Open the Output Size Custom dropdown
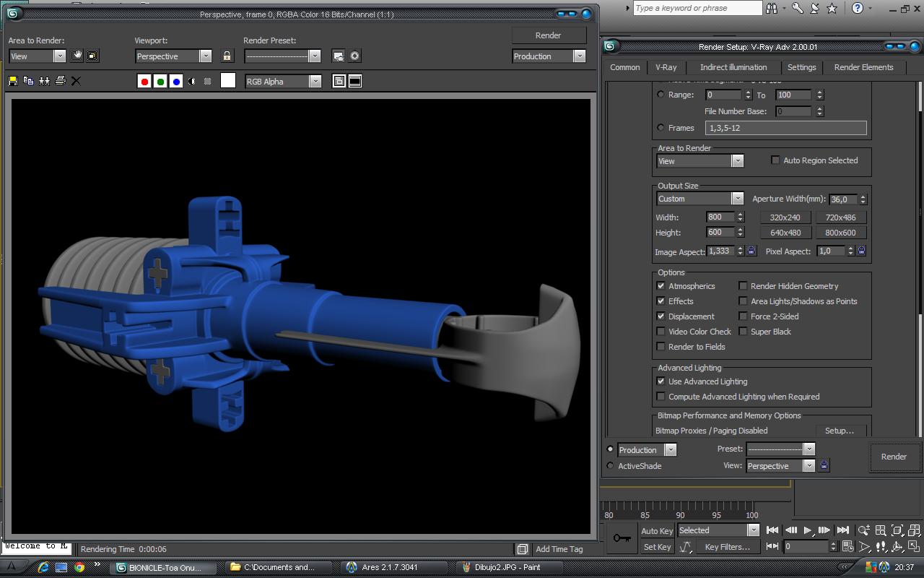 (x=699, y=199)
